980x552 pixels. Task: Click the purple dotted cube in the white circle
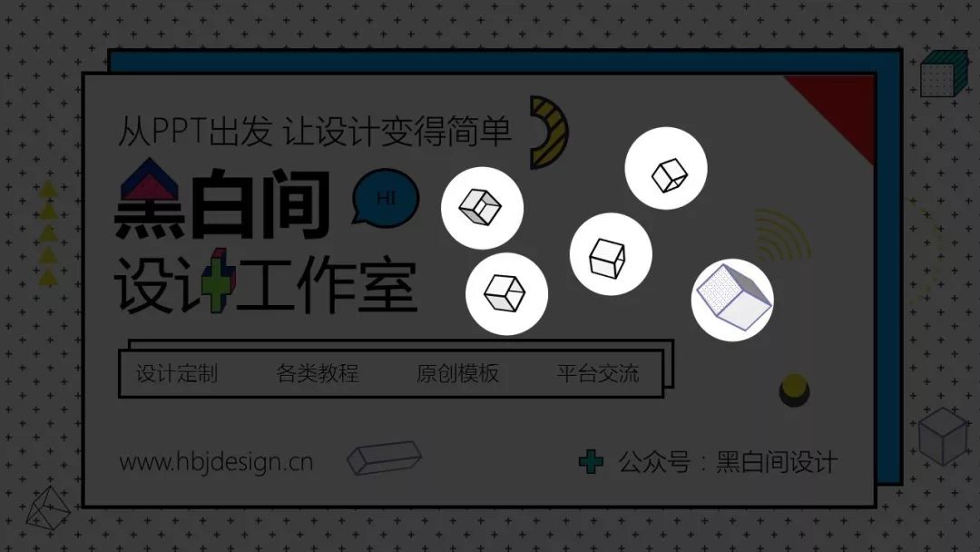(x=732, y=301)
